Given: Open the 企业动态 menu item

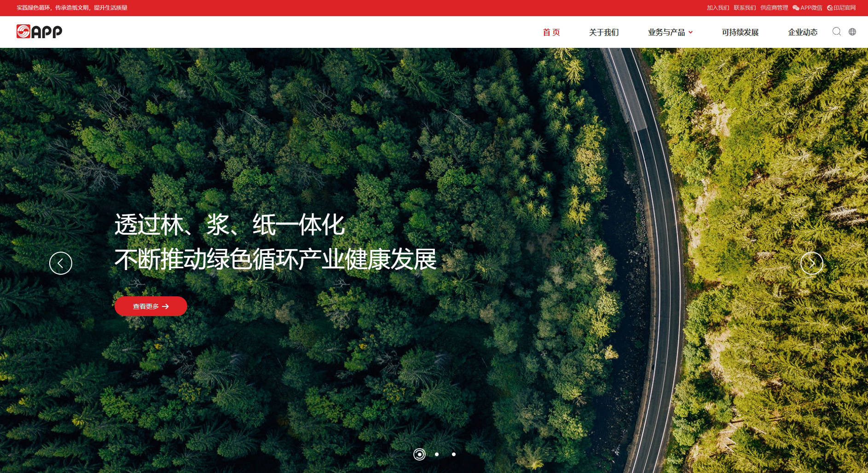Looking at the screenshot, I should [x=803, y=32].
